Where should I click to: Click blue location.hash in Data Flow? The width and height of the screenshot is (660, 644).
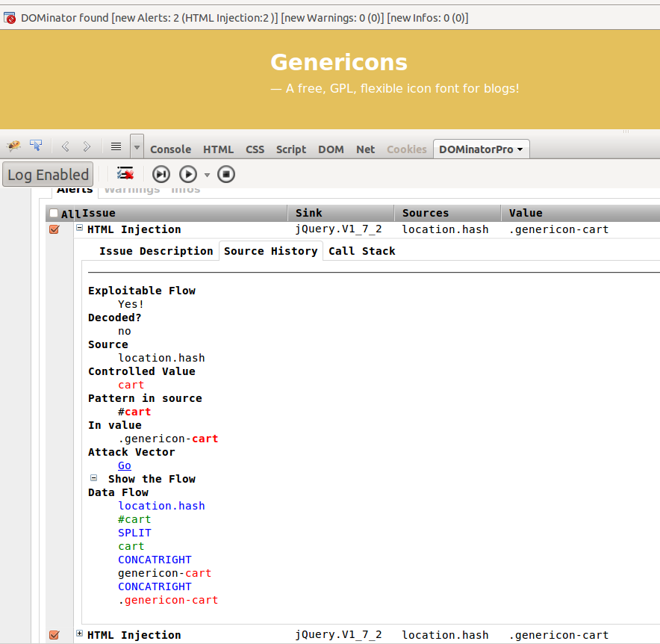[x=161, y=506]
